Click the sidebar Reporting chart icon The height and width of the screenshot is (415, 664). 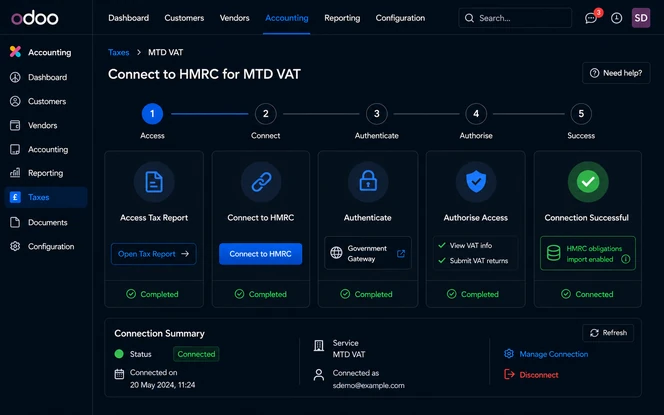pyautogui.click(x=15, y=173)
